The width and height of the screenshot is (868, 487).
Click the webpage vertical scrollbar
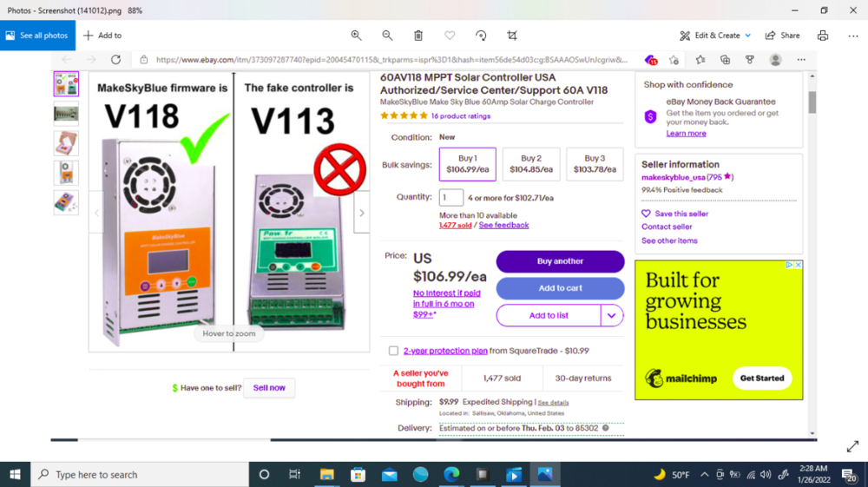tap(812, 103)
